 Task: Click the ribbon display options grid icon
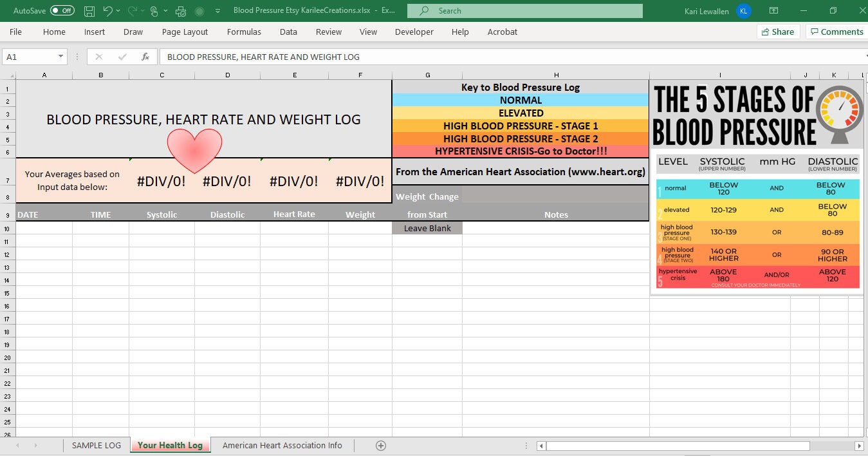tap(774, 10)
